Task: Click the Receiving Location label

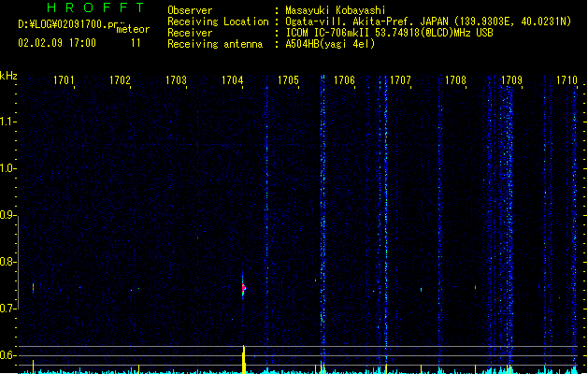Action: 218,22
